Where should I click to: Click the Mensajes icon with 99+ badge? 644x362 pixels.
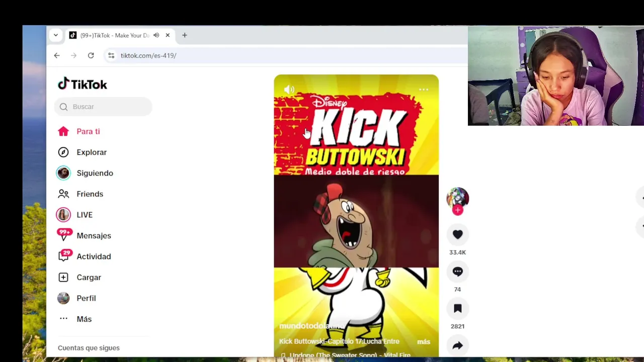[x=64, y=235]
